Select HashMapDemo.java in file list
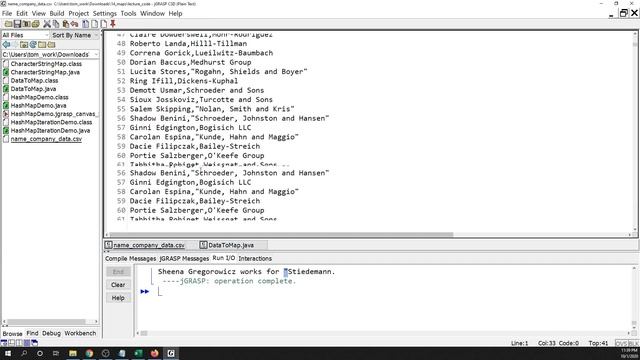Viewport: 640px width, 360px height. (38, 105)
